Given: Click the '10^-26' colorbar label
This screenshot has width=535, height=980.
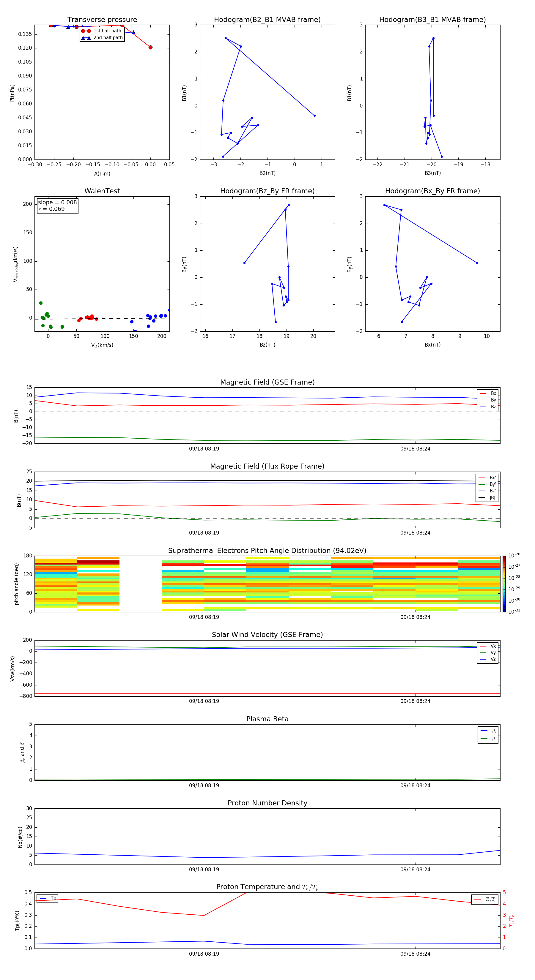Looking at the screenshot, I should [x=514, y=555].
